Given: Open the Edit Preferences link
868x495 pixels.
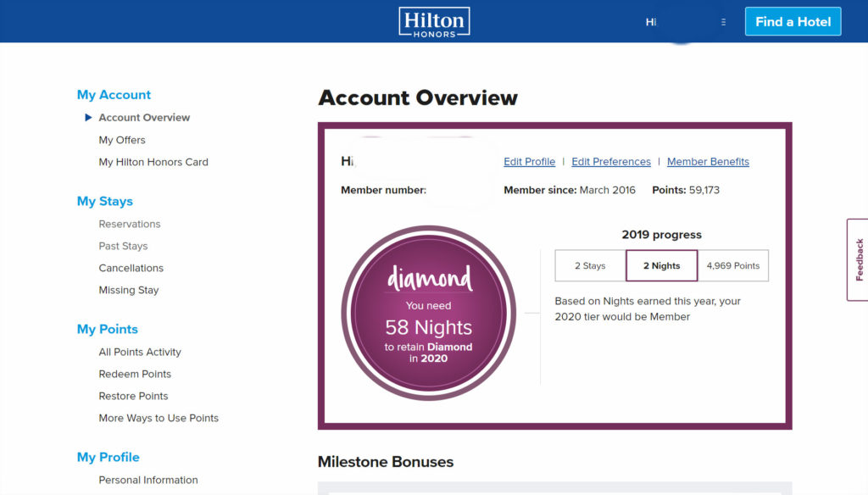Looking at the screenshot, I should coord(610,161).
